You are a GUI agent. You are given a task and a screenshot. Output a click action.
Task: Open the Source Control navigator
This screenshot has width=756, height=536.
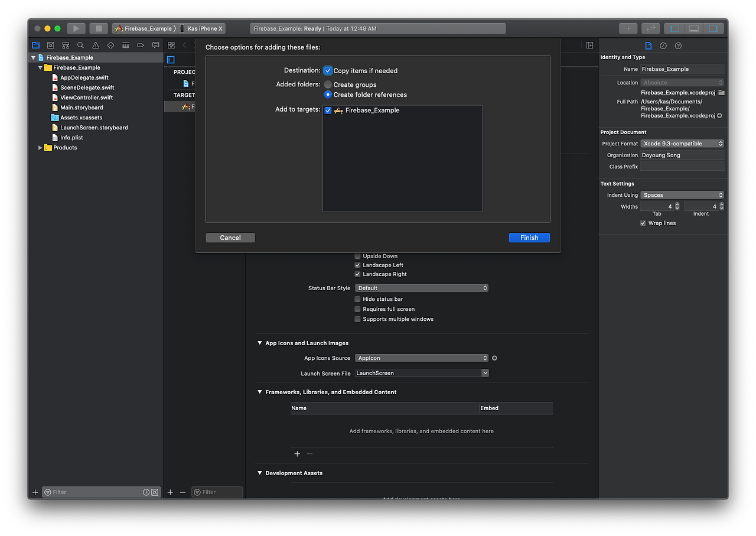click(51, 45)
